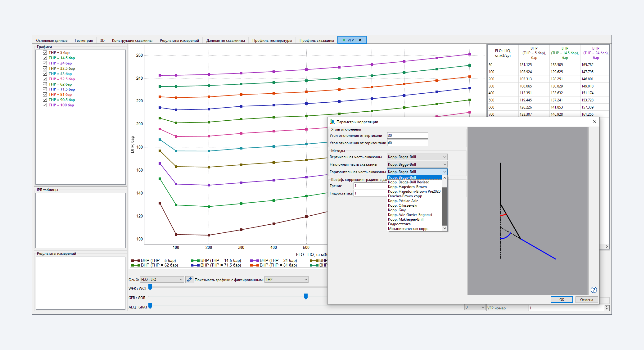
Task: Switch to Результаты измерений tab
Action: click(179, 40)
